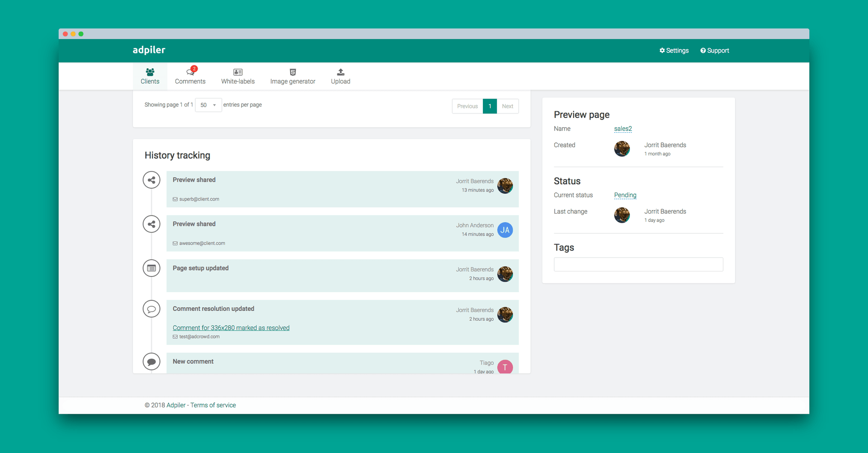Viewport: 868px width, 453px height.
Task: Click the '14 minutes ago' timestamp
Action: 477,234
